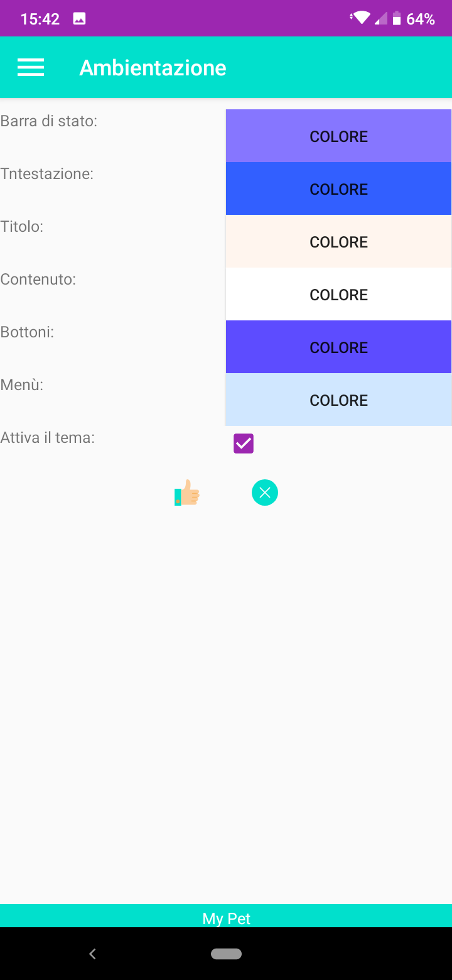Image resolution: width=452 pixels, height=980 pixels.
Task: Tap the Wi-Fi status icon
Action: tap(361, 19)
